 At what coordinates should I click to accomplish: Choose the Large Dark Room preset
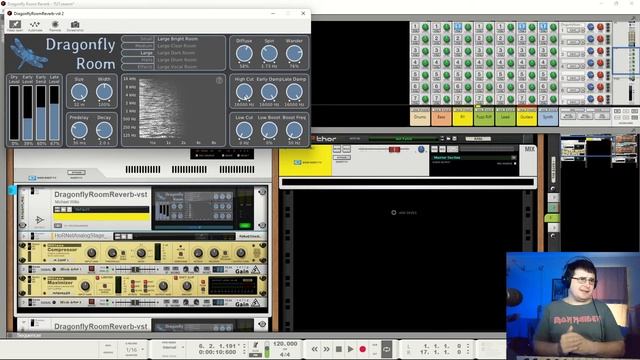click(176, 53)
